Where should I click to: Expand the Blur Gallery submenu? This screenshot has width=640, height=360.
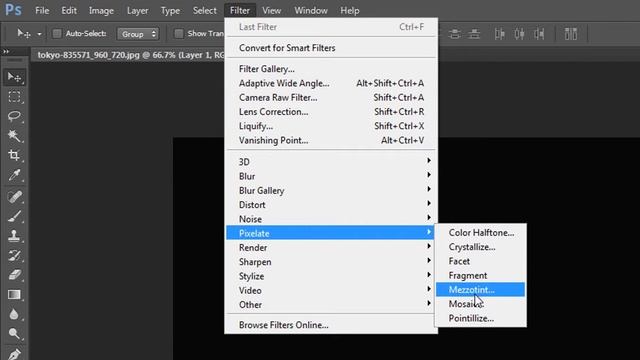tap(331, 190)
